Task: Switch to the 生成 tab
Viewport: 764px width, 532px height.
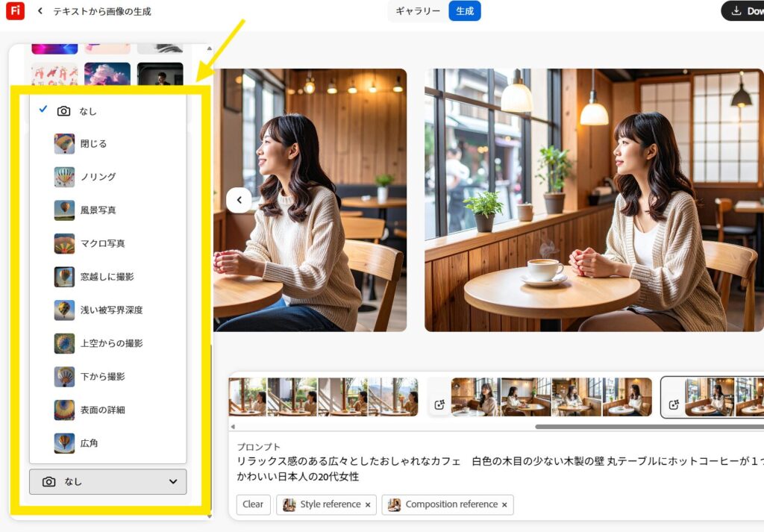Action: click(x=464, y=11)
